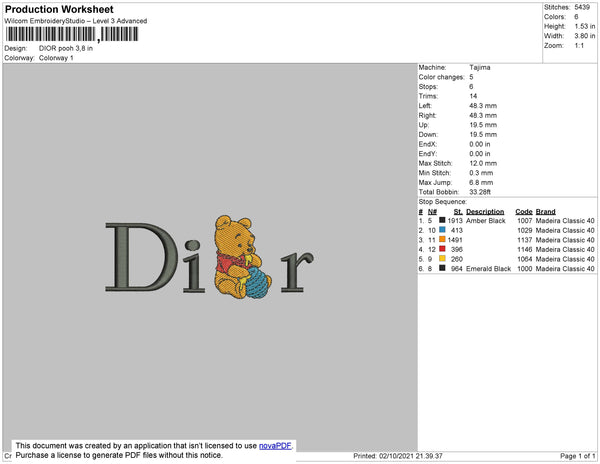Click stitch count 1913 in row 1
Screen dimensions: 600x464
pos(455,221)
